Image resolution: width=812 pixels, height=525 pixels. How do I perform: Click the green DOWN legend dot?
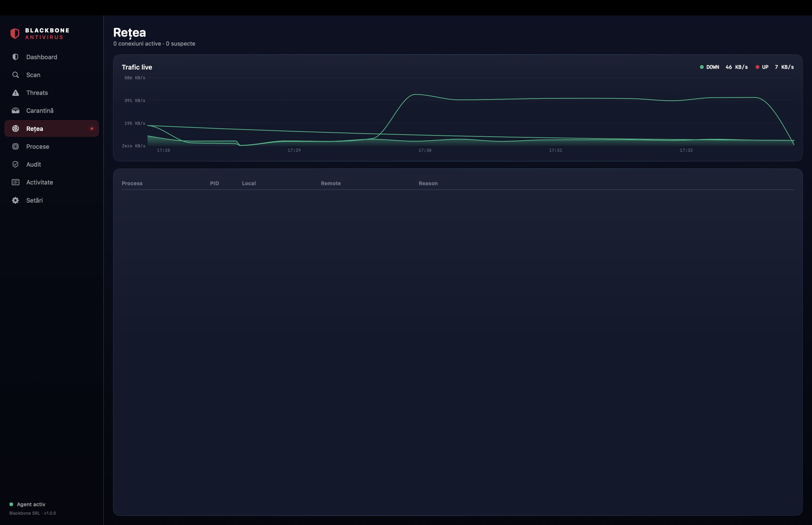coord(702,67)
